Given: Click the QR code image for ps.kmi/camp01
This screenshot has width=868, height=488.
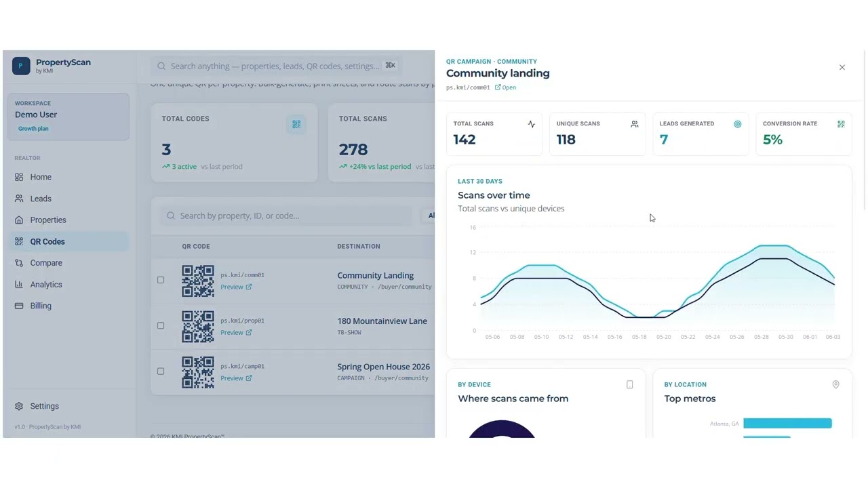Looking at the screenshot, I should pos(198,372).
